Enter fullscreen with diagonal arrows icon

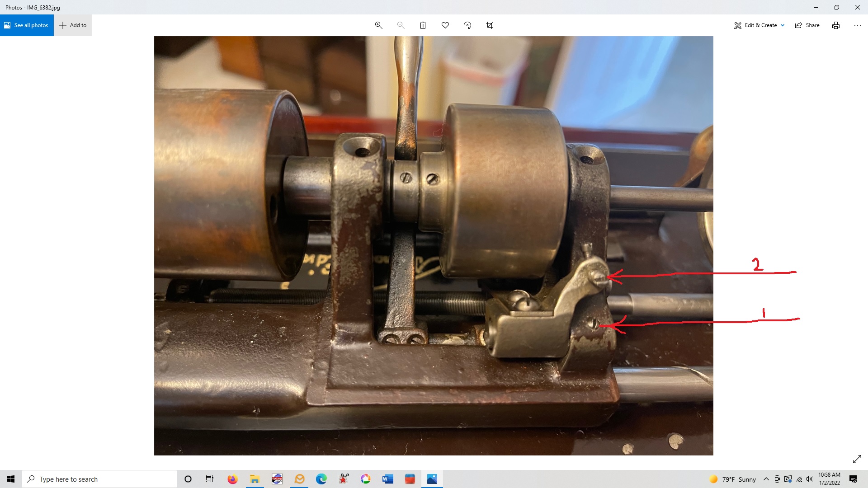857,459
